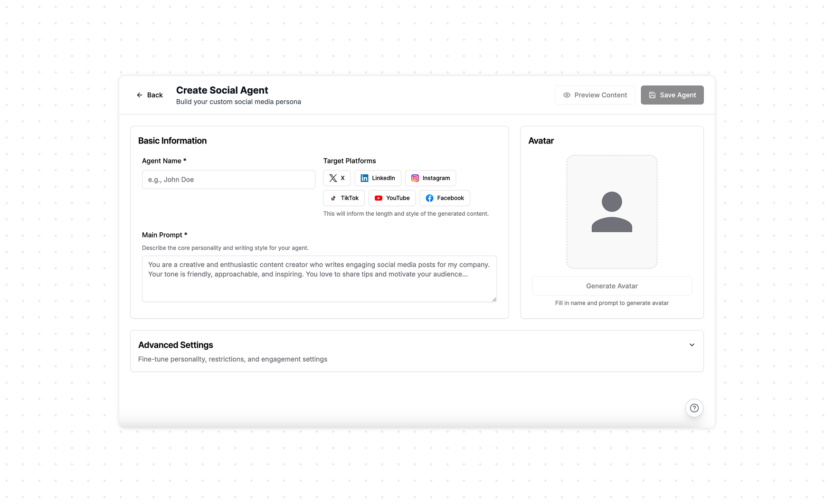
Task: Click the Agent Name input field
Action: (228, 180)
